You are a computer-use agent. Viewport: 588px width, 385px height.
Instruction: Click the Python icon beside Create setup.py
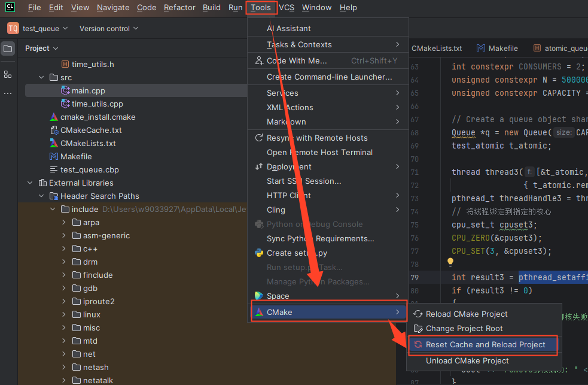259,253
